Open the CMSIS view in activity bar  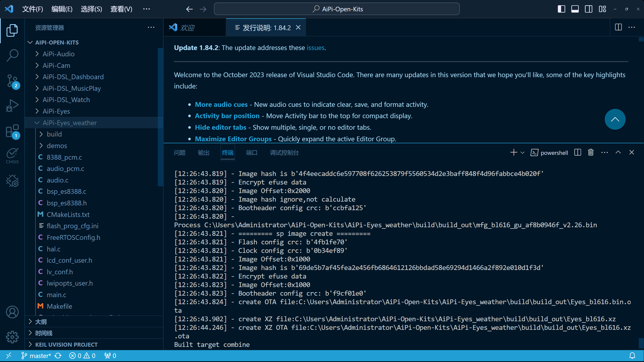[12, 156]
